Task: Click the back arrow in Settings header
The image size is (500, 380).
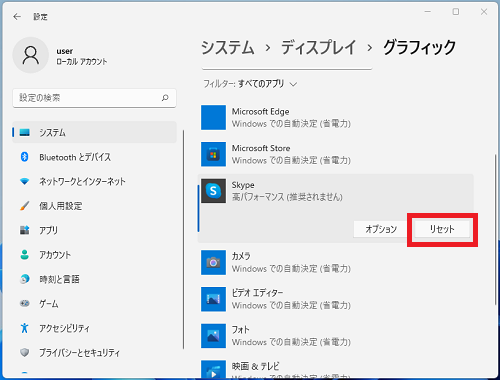Action: point(17,16)
